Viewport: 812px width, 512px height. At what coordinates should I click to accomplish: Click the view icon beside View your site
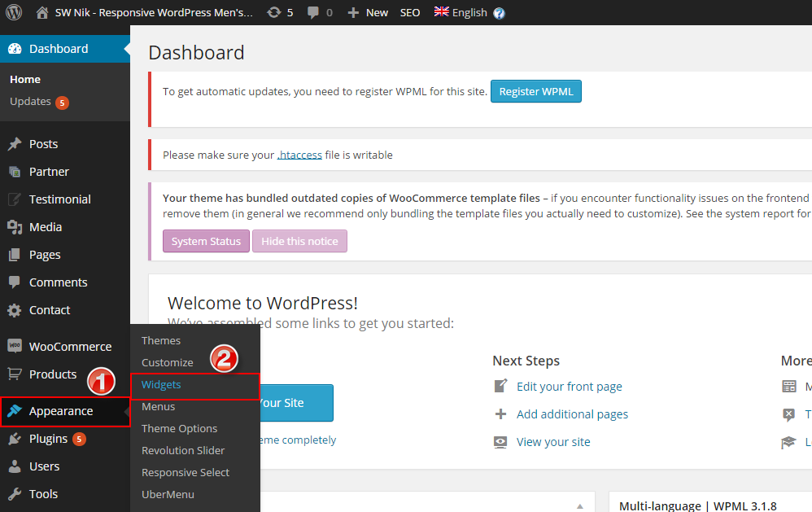coord(500,442)
